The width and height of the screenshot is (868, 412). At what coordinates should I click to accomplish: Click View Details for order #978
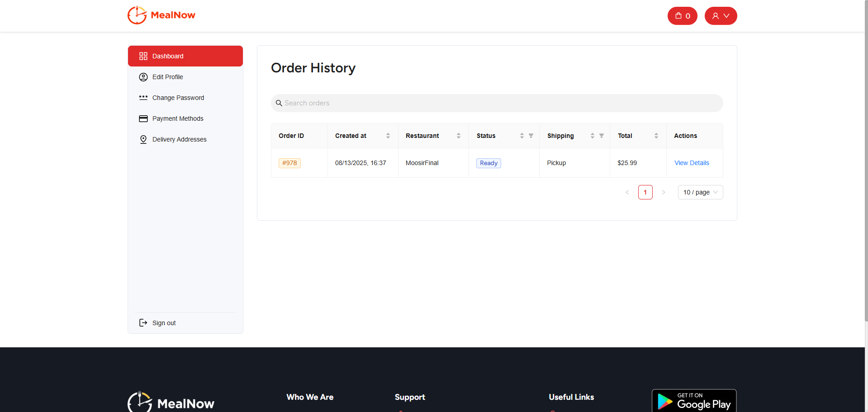[x=691, y=163]
